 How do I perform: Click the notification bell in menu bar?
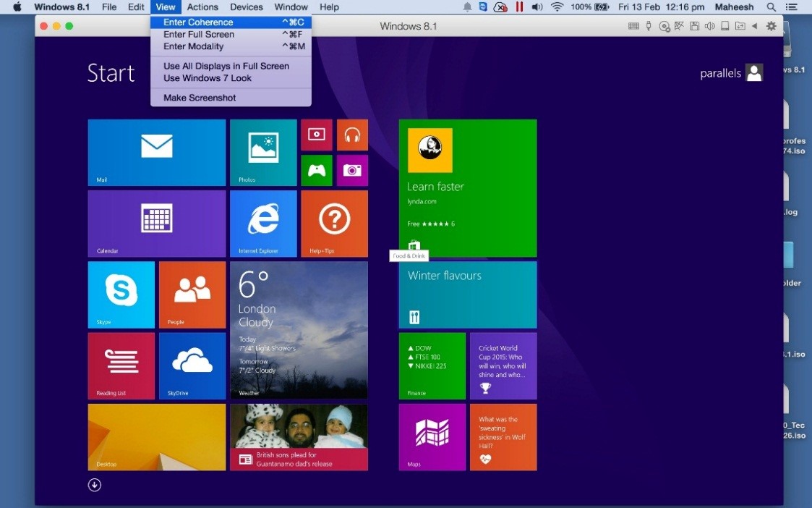point(467,7)
